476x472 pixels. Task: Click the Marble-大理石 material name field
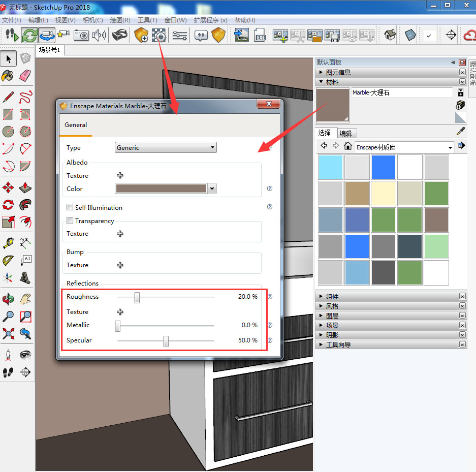[x=401, y=93]
